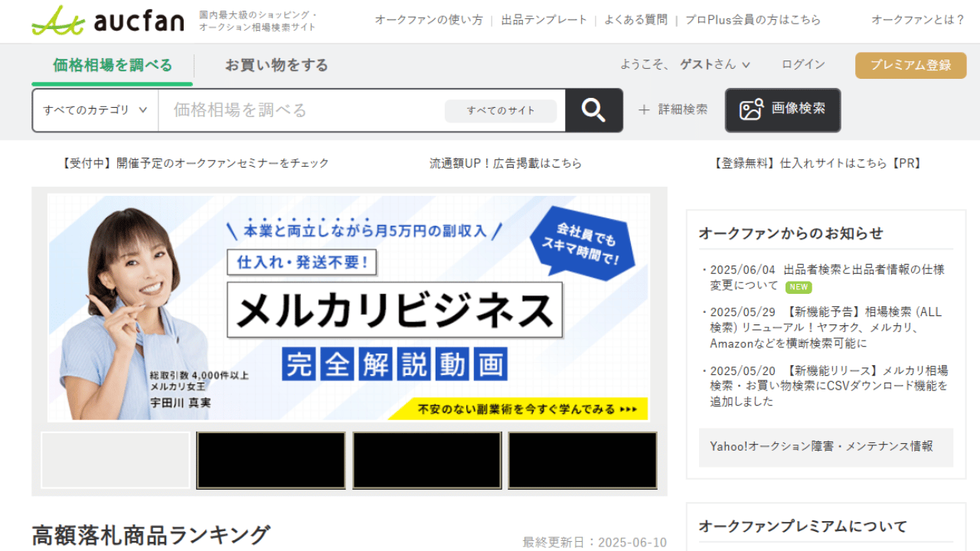The image size is (980, 551).
Task: Click the 詳細検索 link
Action: coord(683,110)
